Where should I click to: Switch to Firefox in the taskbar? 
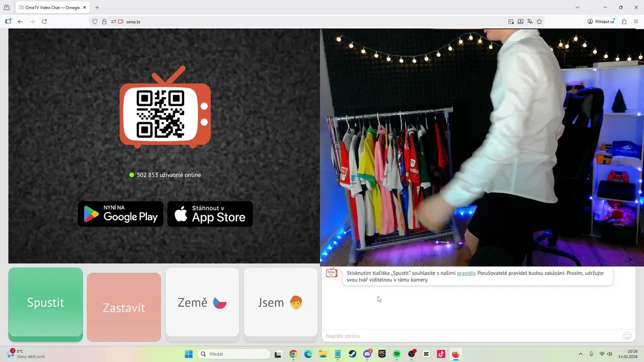[456, 354]
